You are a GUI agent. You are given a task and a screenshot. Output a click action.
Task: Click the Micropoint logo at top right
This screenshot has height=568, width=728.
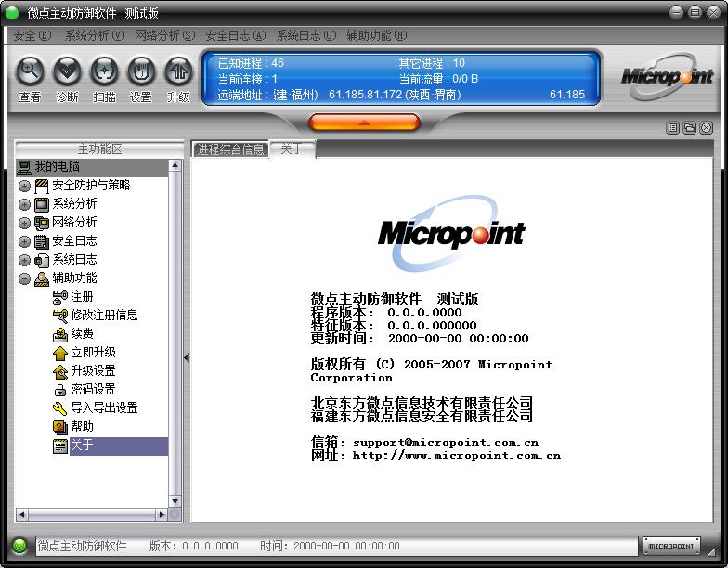pos(667,76)
